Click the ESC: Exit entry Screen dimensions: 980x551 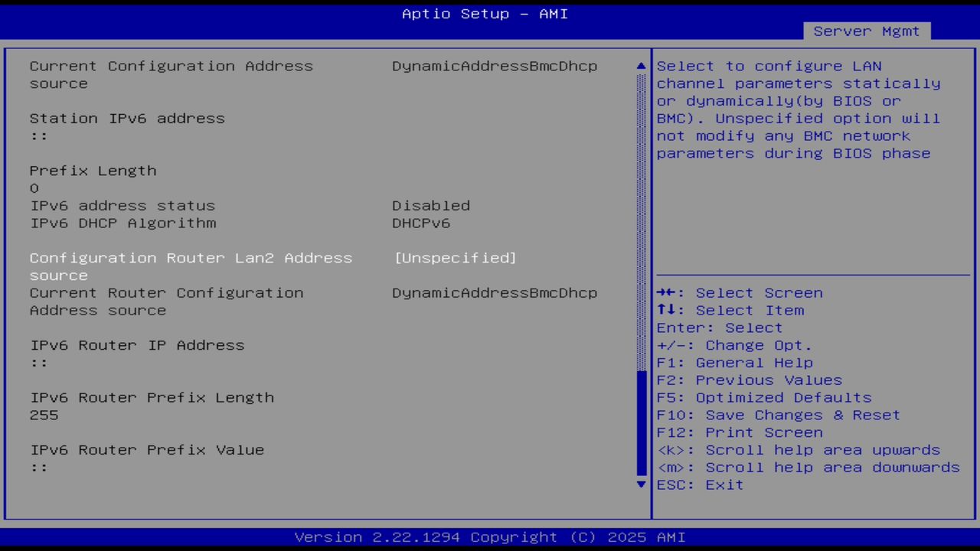pos(699,484)
